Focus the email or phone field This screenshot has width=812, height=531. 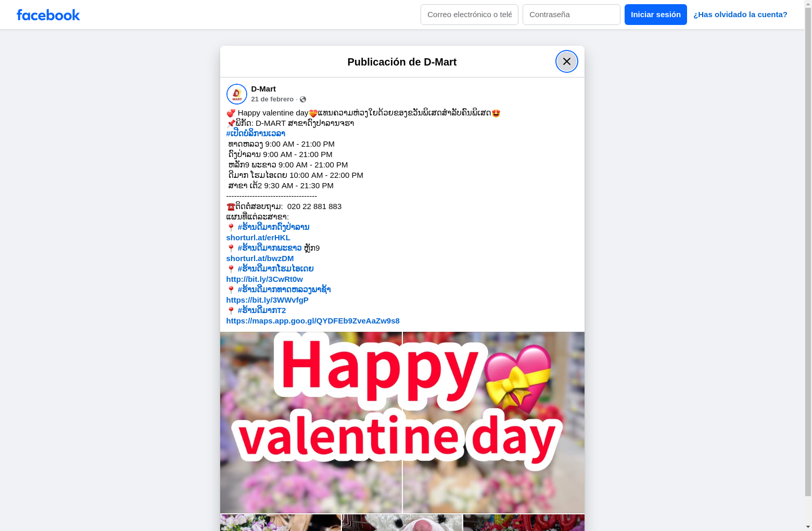point(470,15)
